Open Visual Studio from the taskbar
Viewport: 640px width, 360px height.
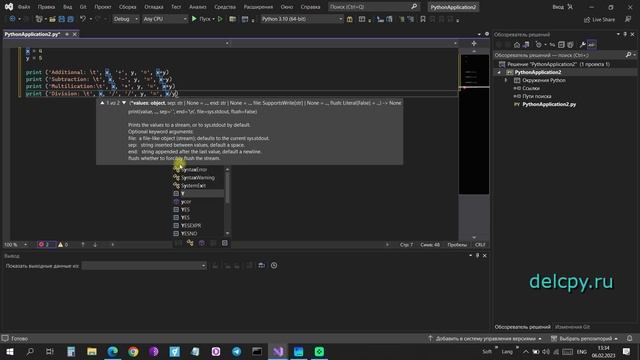(278, 351)
